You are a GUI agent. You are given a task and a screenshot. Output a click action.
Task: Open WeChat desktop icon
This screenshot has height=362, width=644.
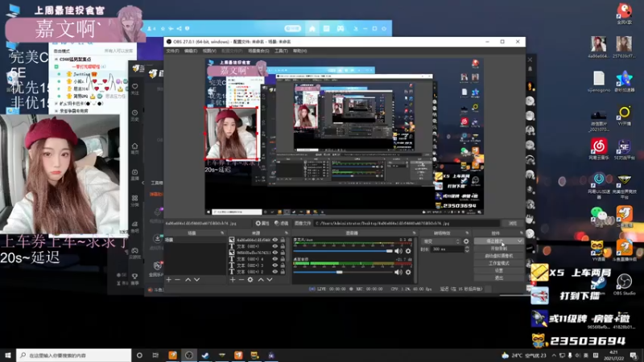[598, 216]
